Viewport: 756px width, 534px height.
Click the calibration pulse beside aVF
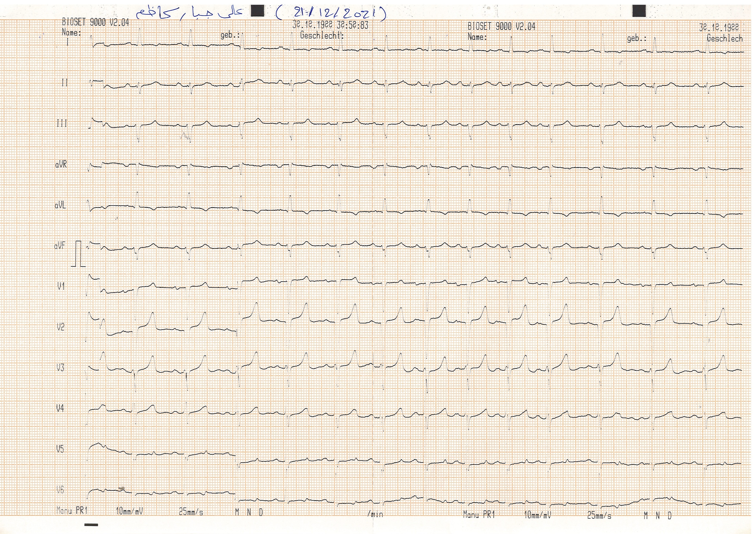[x=78, y=253]
